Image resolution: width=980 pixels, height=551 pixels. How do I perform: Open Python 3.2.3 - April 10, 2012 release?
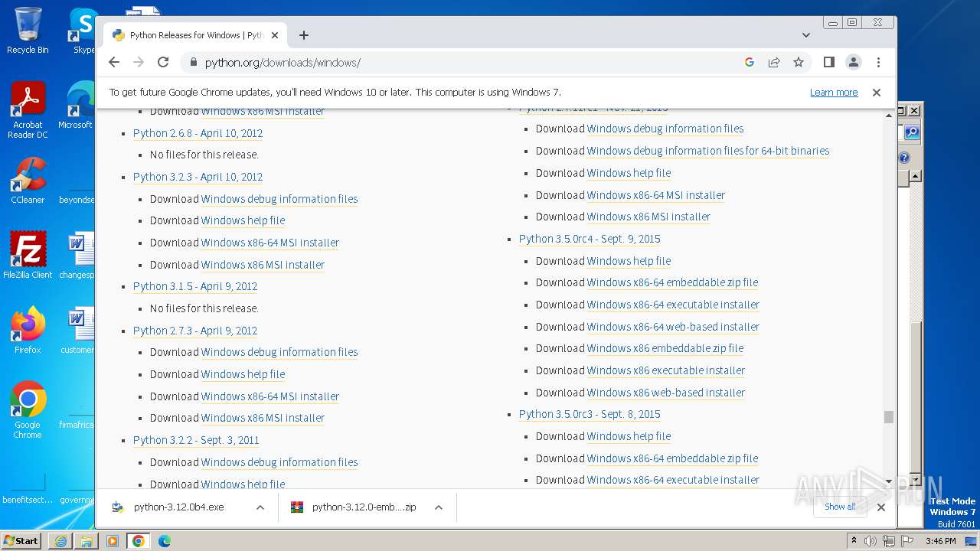tap(198, 177)
